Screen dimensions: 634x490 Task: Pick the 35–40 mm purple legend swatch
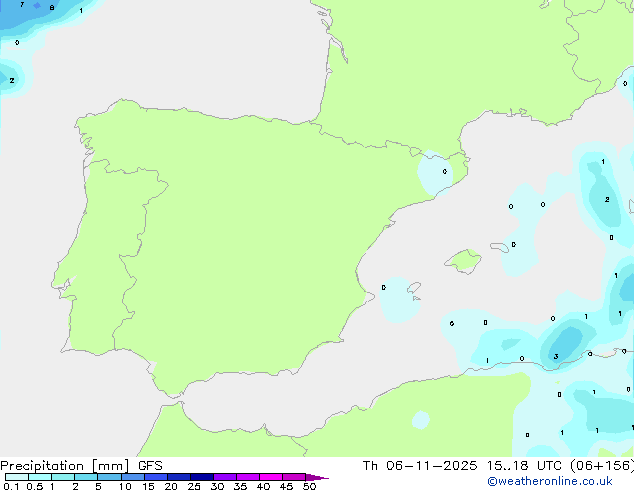248,477
